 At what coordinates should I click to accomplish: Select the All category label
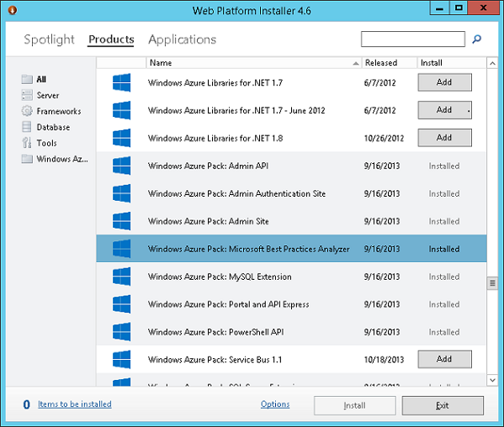pos(41,79)
